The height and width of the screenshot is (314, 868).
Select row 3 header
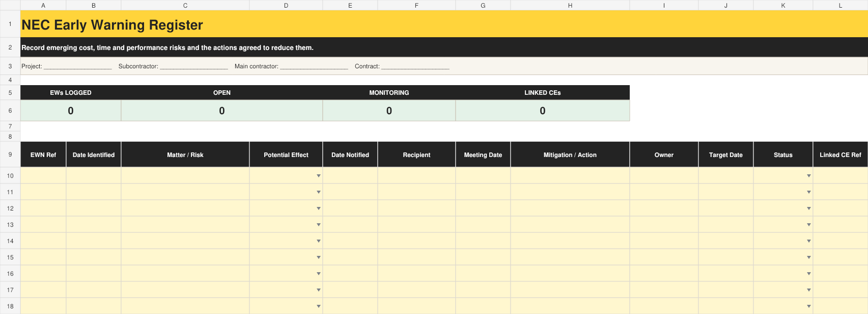coord(10,66)
